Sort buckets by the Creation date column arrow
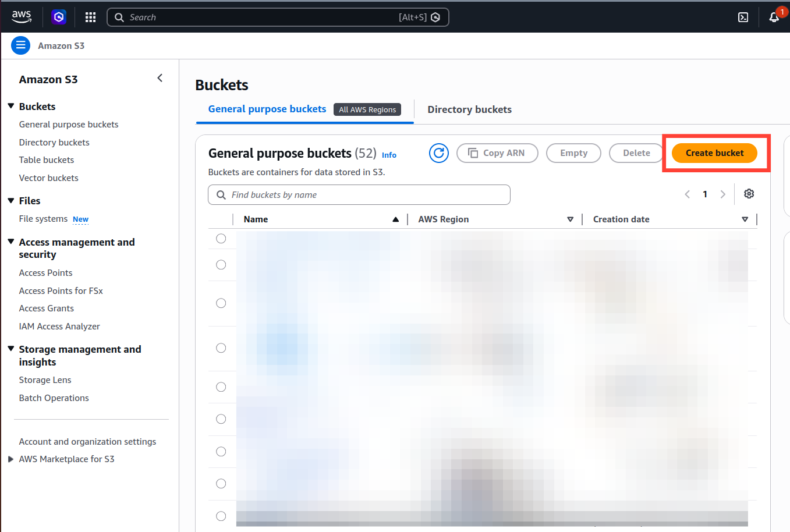This screenshot has height=532, width=790. coord(745,219)
